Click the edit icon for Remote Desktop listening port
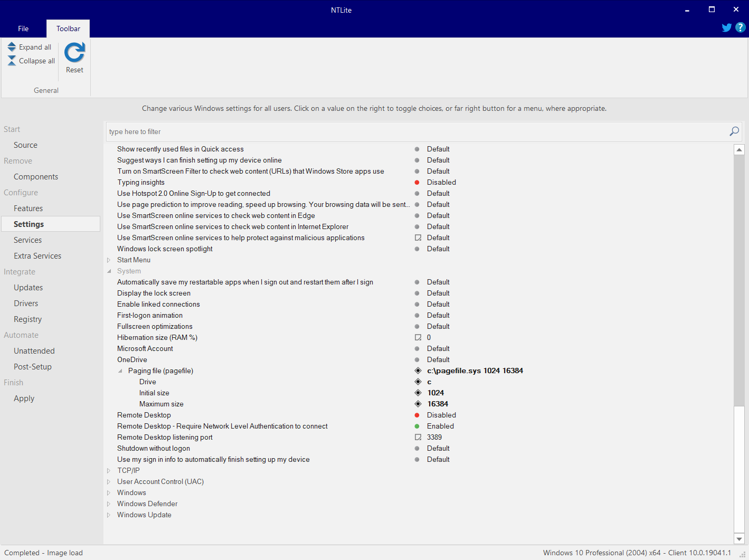The height and width of the screenshot is (560, 749). pos(418,437)
